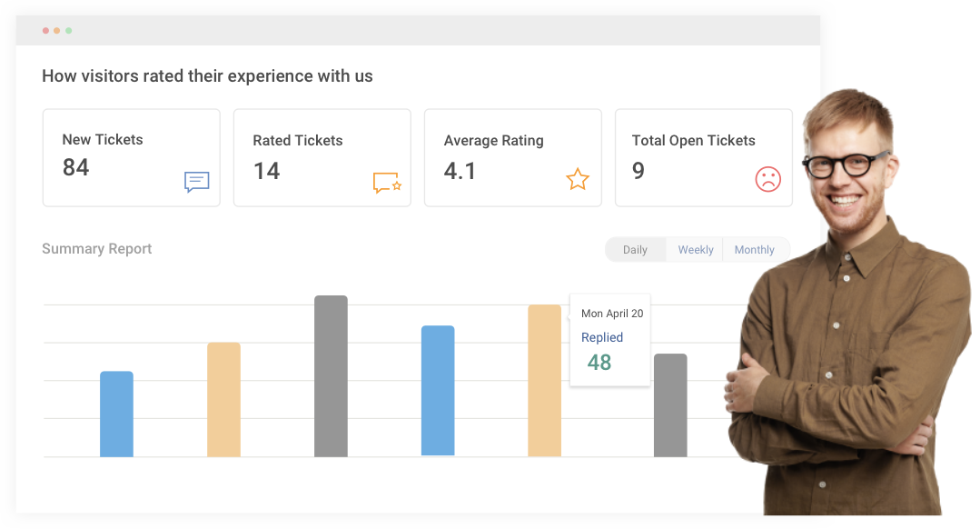Click the speech bubble icon on New Tickets card
The width and height of the screenshot is (980, 529).
pyautogui.click(x=195, y=182)
